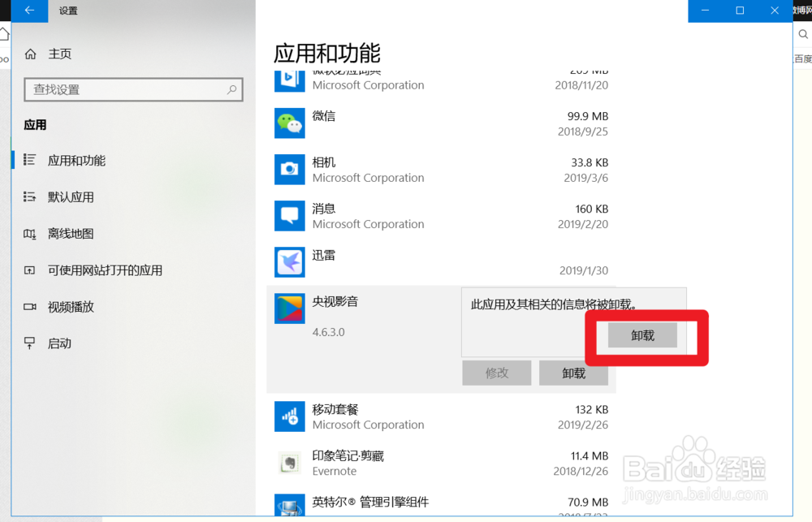This screenshot has width=812, height=522.
Task: Maximize the Settings window
Action: [740, 11]
